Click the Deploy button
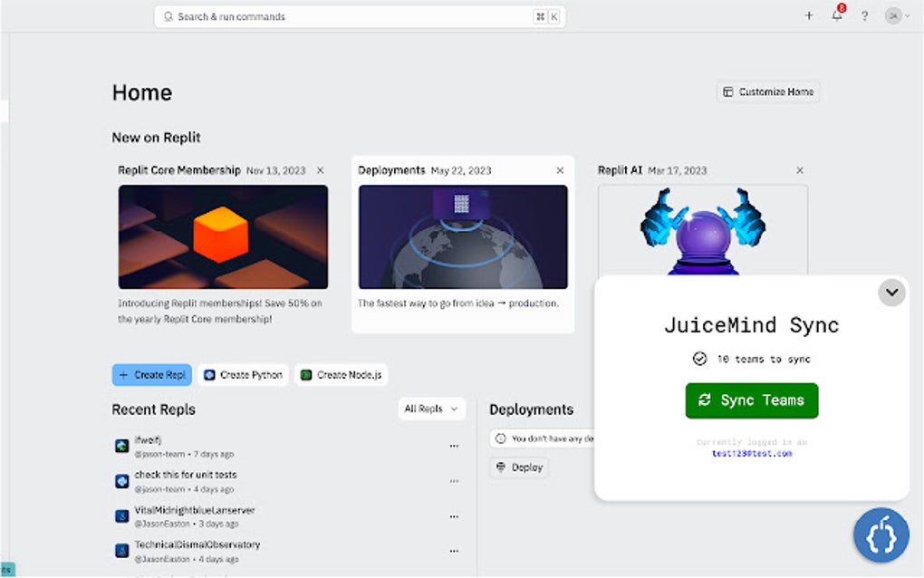Screen dimensions: 924x578 (519, 467)
